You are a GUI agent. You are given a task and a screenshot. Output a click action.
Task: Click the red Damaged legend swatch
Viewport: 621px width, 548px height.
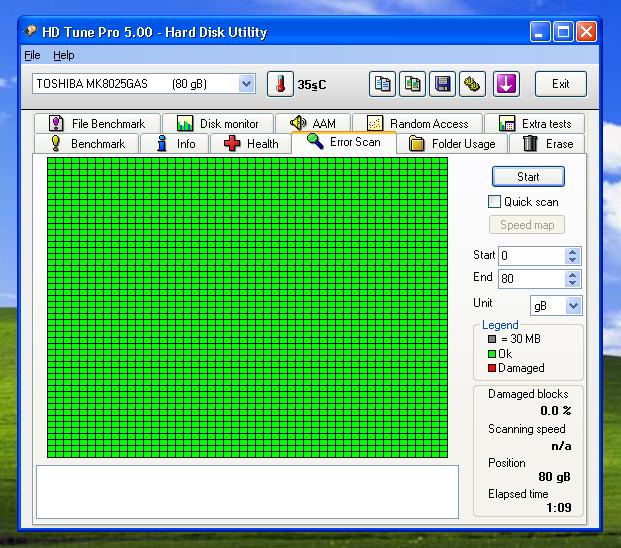tap(491, 368)
